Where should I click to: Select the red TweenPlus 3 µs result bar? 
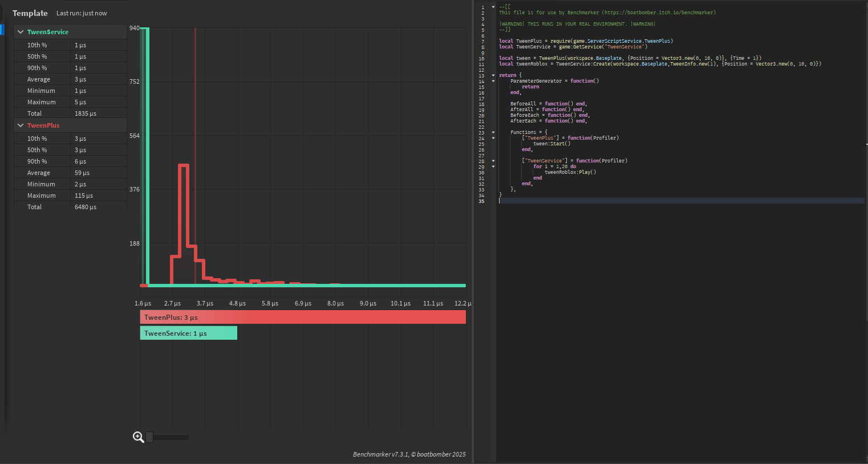[303, 317]
